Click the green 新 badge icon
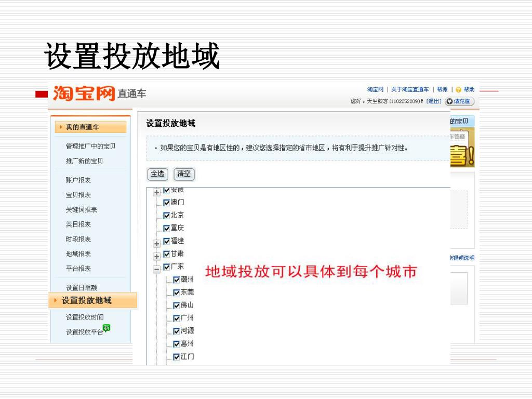The image size is (532, 399). click(107, 328)
